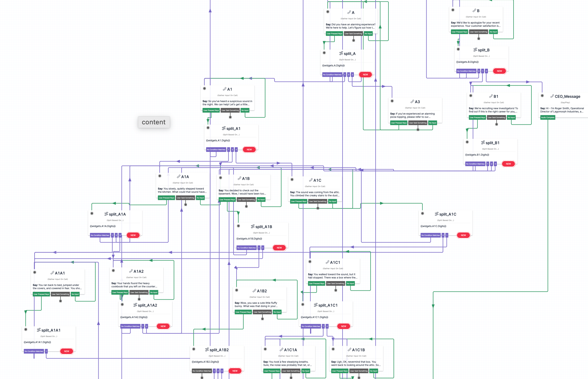Click the input connector dot on split_A1C

click(423, 213)
